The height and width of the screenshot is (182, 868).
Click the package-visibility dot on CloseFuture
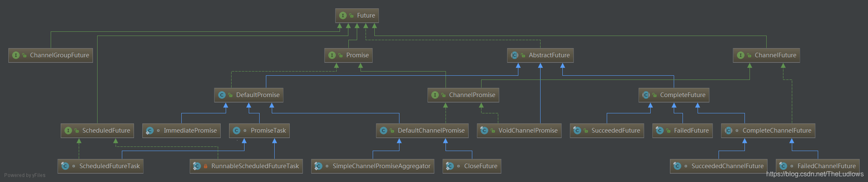point(458,166)
